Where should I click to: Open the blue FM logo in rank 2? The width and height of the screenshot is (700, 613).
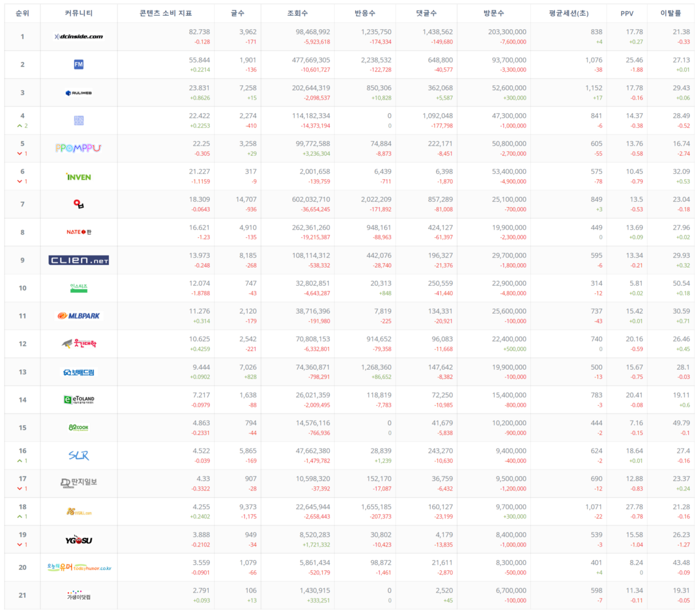79,64
